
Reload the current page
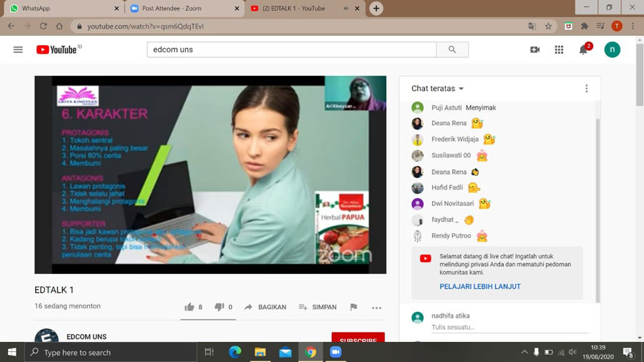click(x=43, y=26)
